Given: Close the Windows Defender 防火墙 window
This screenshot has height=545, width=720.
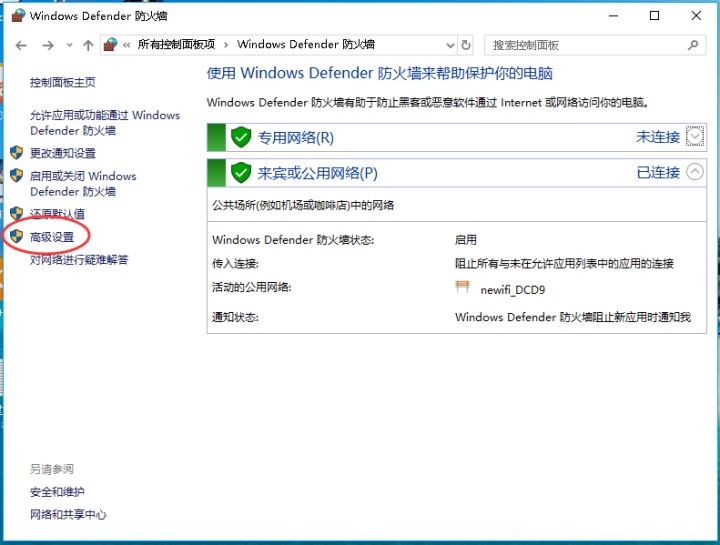Looking at the screenshot, I should pyautogui.click(x=696, y=16).
